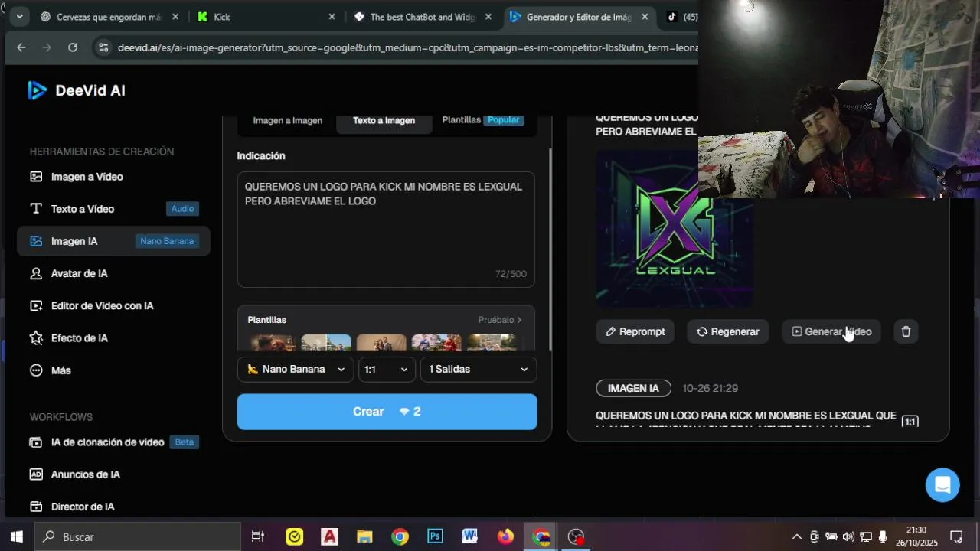Open the support chat bubble

(x=942, y=485)
